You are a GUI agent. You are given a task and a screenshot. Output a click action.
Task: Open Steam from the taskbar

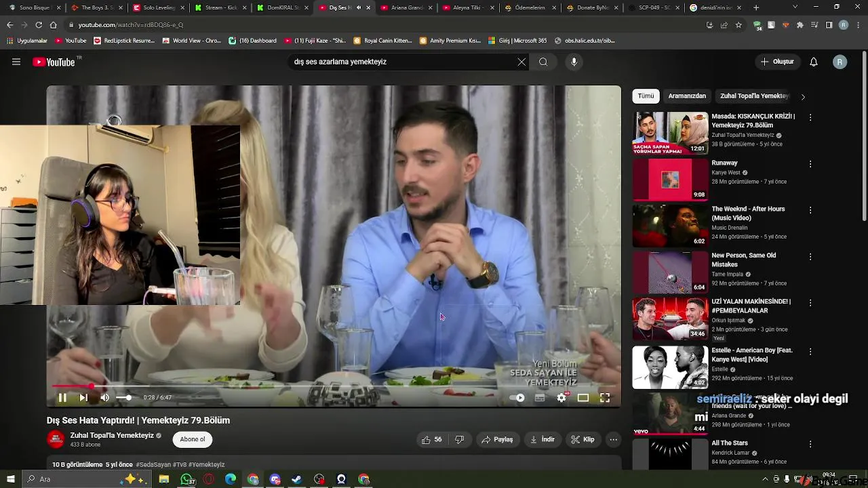[297, 479]
